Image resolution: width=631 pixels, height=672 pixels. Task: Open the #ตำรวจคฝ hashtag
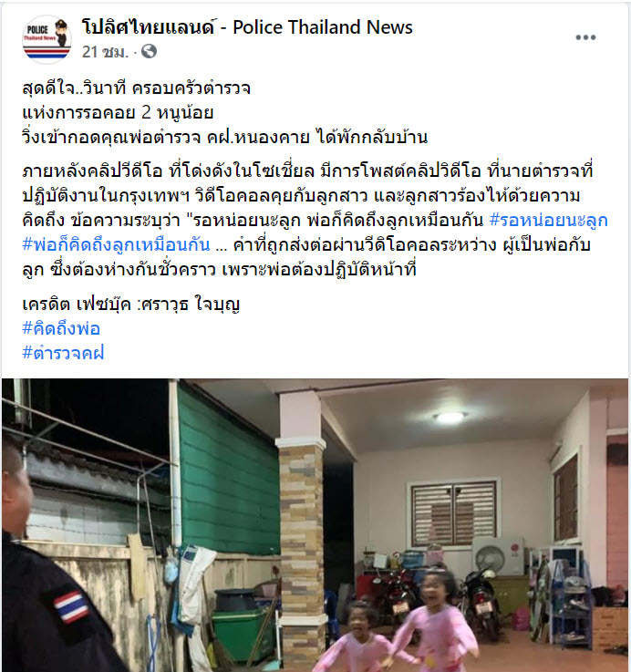click(63, 353)
